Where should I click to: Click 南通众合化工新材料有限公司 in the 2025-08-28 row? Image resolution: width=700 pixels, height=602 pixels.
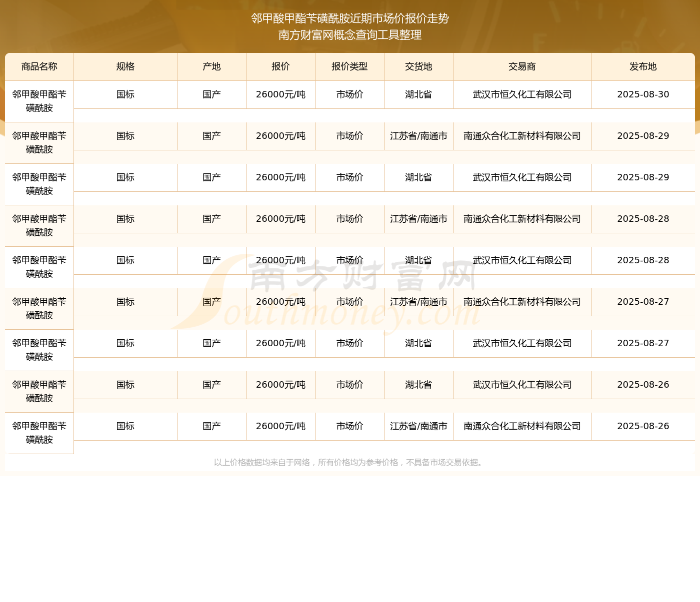[x=522, y=219]
